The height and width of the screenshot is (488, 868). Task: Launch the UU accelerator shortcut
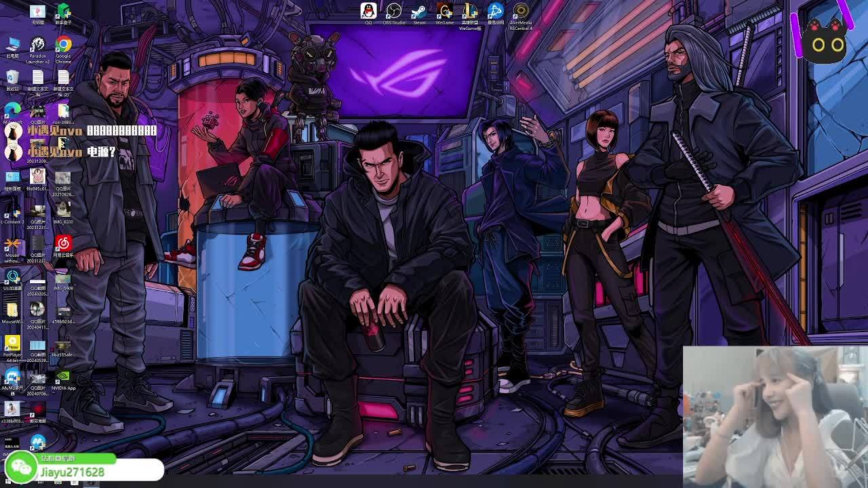[x=12, y=278]
